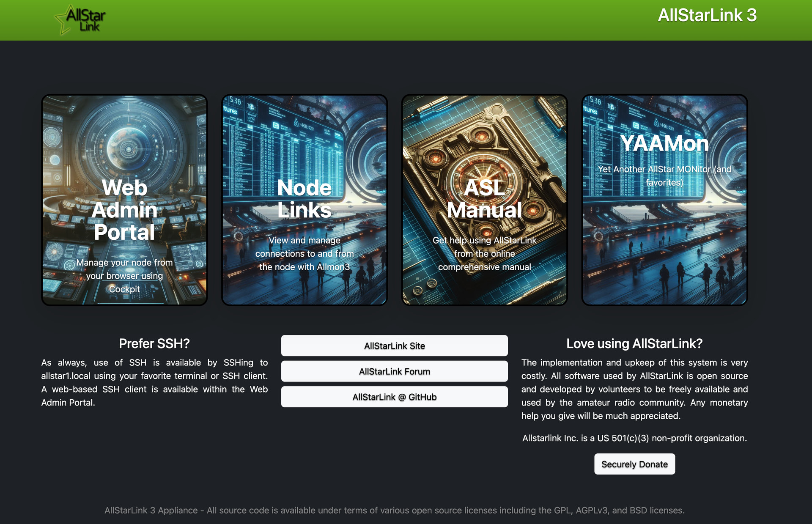Click the Love using AllStarLink? heading
Viewport: 812px width, 524px height.
(x=634, y=343)
